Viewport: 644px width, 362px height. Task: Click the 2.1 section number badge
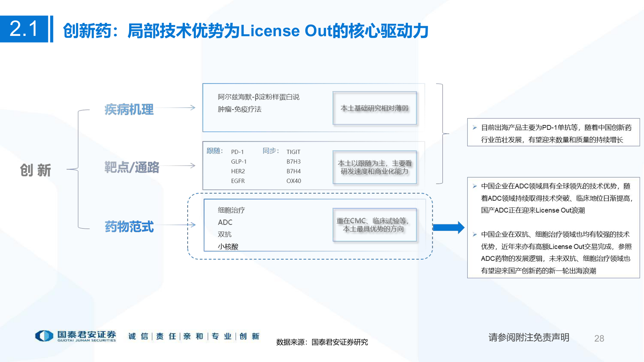(24, 29)
